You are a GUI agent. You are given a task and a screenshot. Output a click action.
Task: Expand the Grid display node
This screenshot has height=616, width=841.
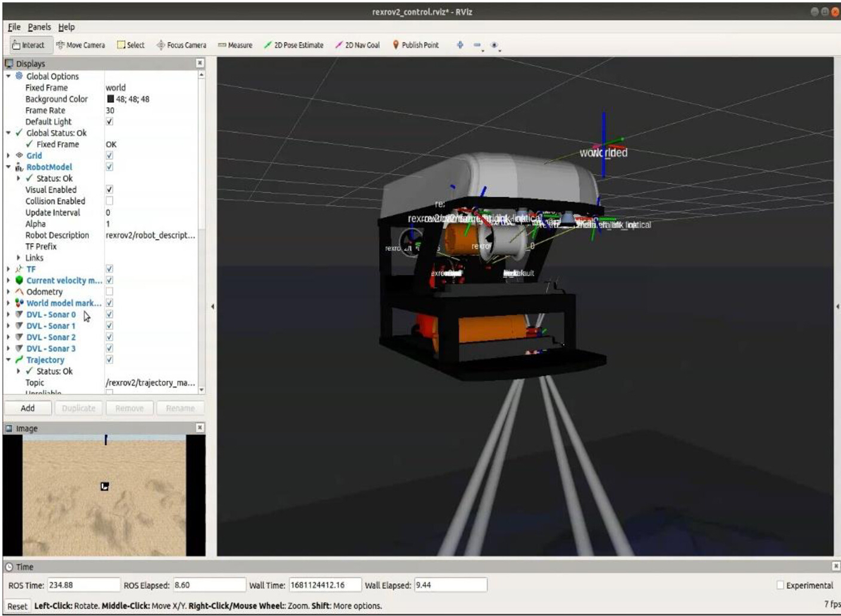(8, 155)
